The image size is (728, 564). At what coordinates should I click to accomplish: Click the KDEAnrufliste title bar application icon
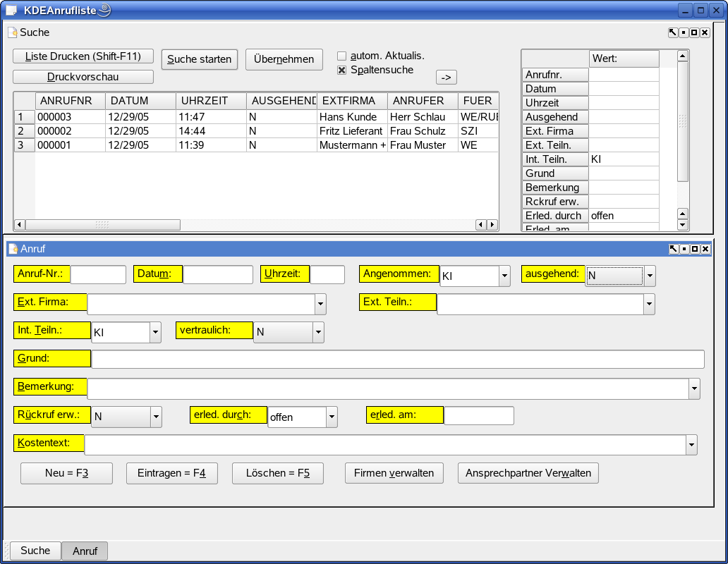[x=11, y=10]
